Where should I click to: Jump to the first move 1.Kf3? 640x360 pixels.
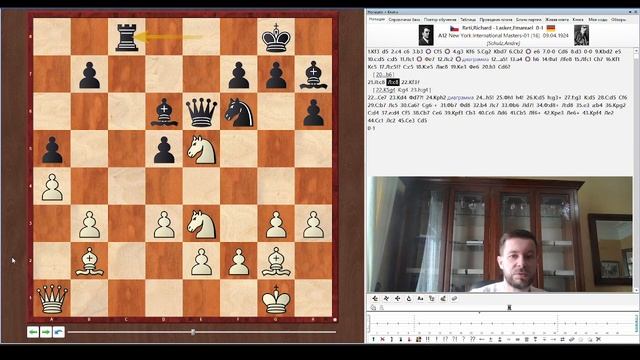[x=373, y=52]
